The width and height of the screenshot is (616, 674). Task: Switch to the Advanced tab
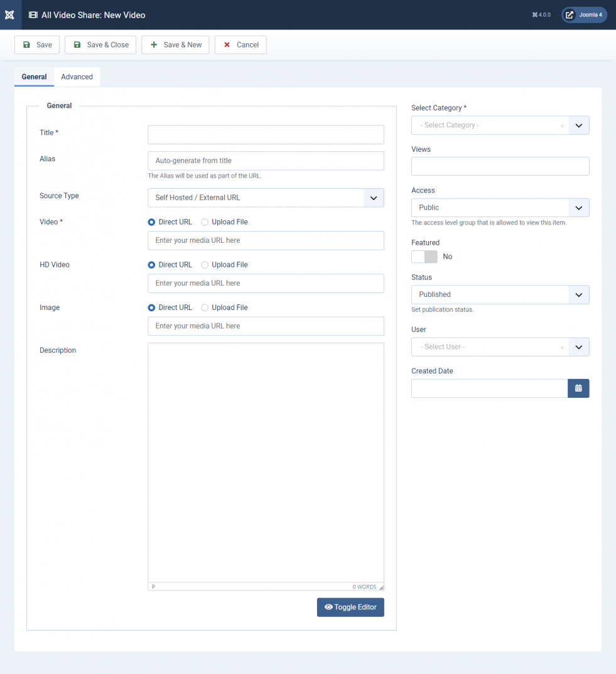point(77,77)
